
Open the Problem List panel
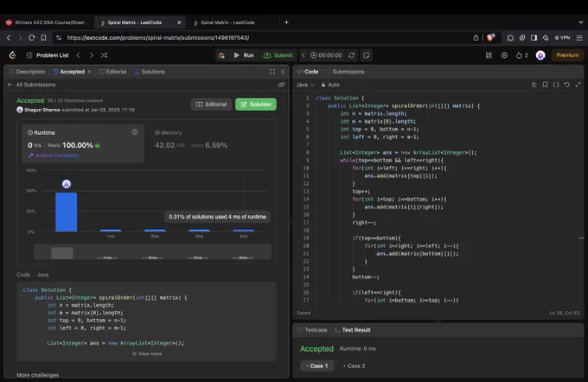coord(48,55)
